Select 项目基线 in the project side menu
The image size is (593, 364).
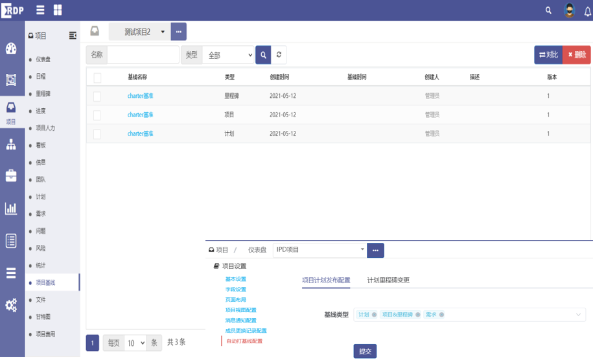(45, 283)
